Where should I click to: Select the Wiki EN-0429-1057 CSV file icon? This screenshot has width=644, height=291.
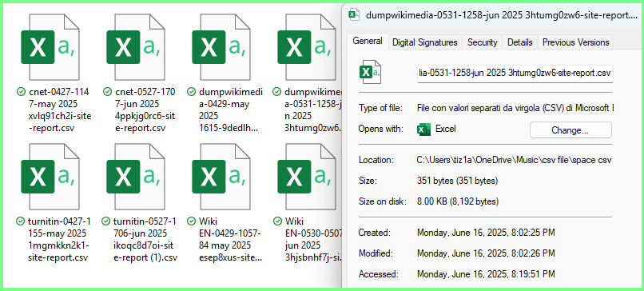[222, 177]
